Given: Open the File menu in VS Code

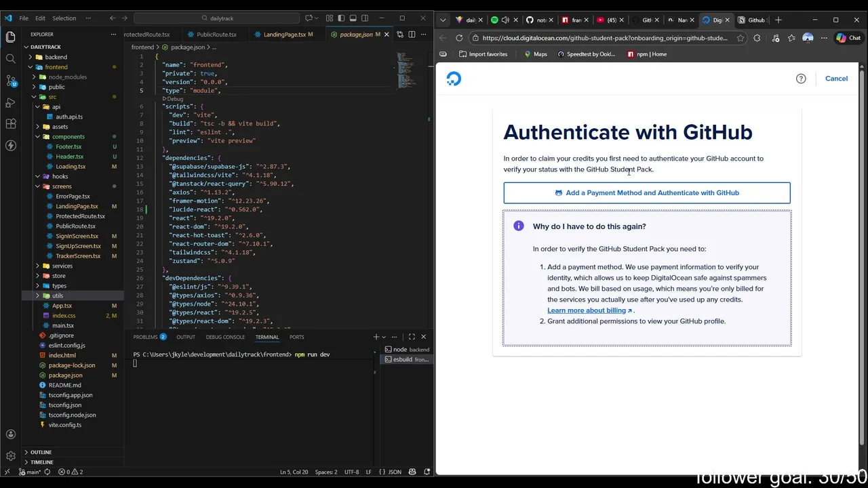Looking at the screenshot, I should point(24,18).
